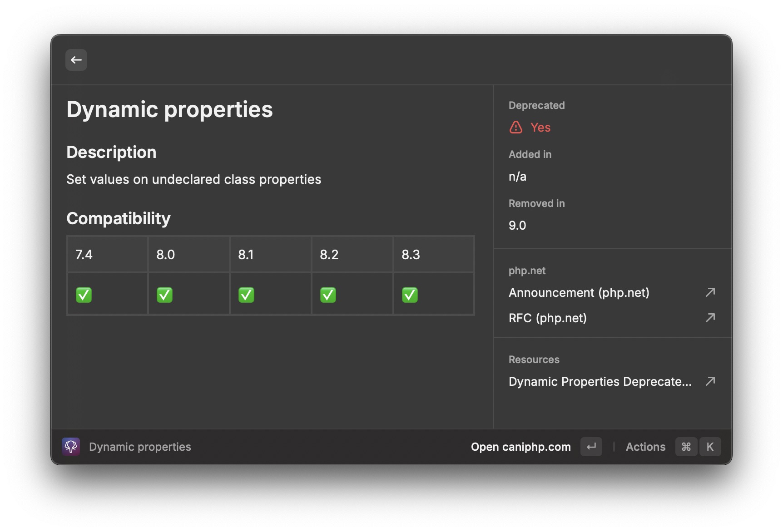The image size is (783, 532).
Task: Click the n/a value under Added in
Action: 517,177
